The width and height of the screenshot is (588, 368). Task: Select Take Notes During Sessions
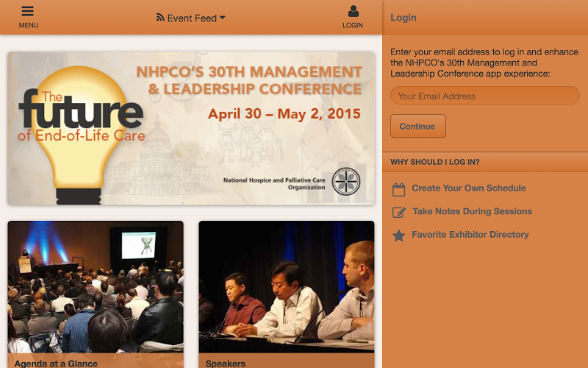point(472,211)
